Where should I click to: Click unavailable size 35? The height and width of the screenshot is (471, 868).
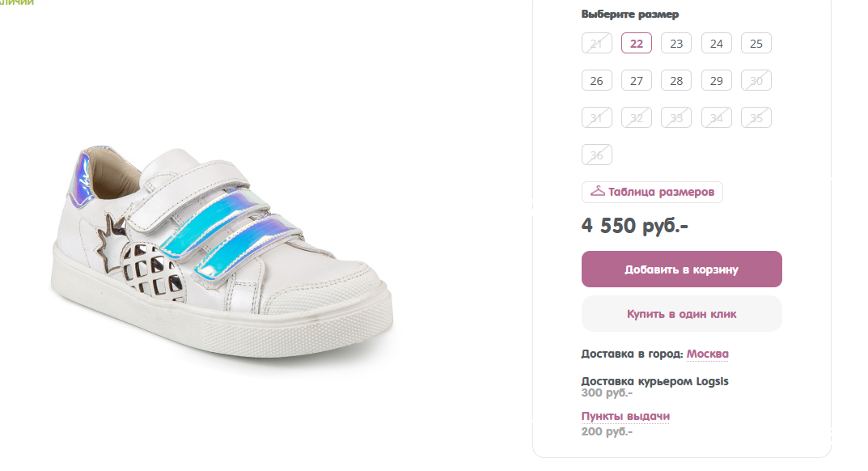pos(756,118)
